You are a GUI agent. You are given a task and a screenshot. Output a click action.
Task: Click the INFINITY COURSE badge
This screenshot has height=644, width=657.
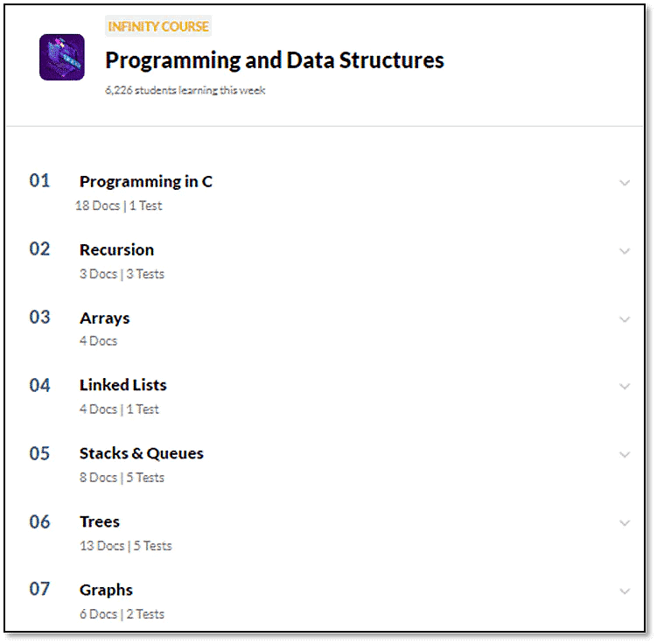(158, 26)
